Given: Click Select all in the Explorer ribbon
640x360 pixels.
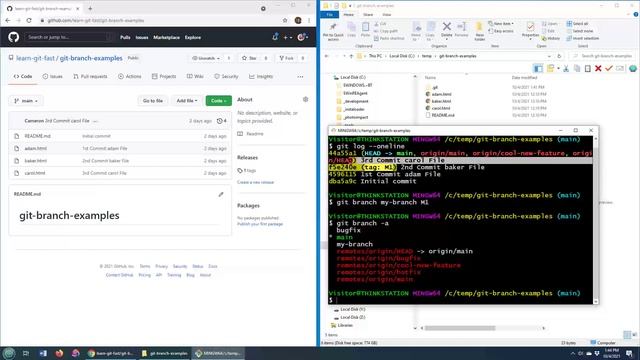Looking at the screenshot, I should tap(578, 24).
